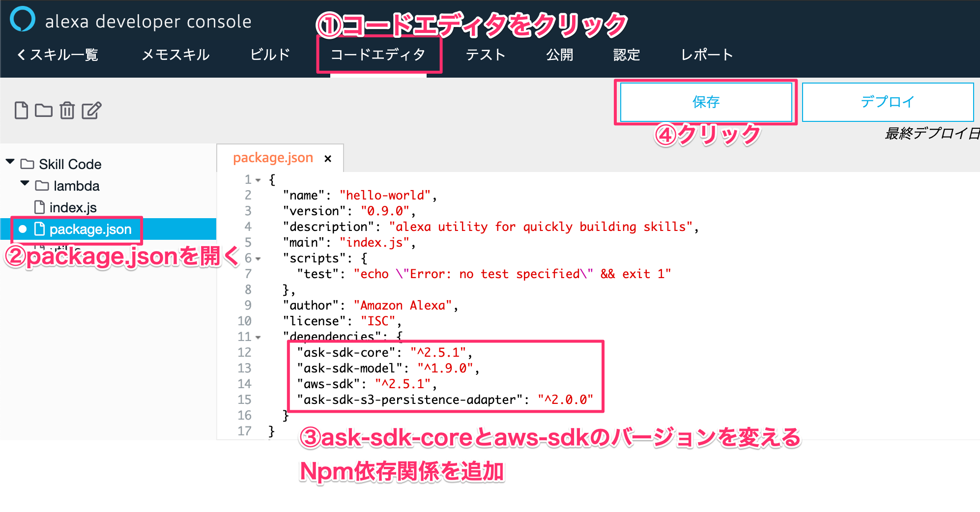Click the s3-persistence-adapter version "^2.0.0"
Image resolution: width=980 pixels, height=512 pixels.
[565, 399]
